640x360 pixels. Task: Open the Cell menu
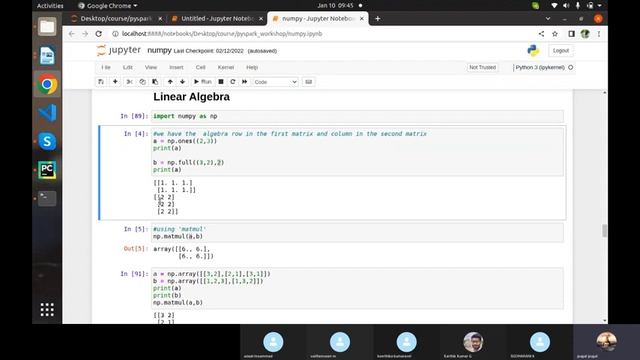click(x=200, y=67)
